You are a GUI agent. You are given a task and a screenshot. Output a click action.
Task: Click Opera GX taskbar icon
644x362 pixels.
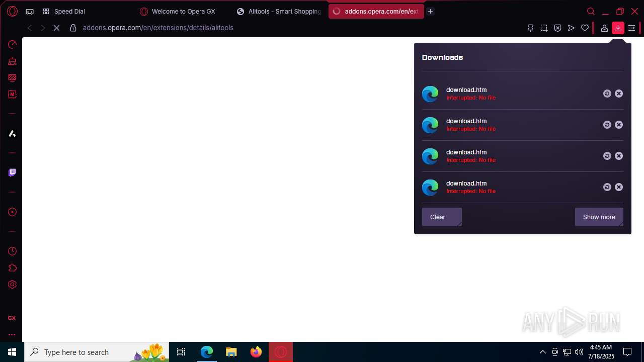click(x=281, y=352)
